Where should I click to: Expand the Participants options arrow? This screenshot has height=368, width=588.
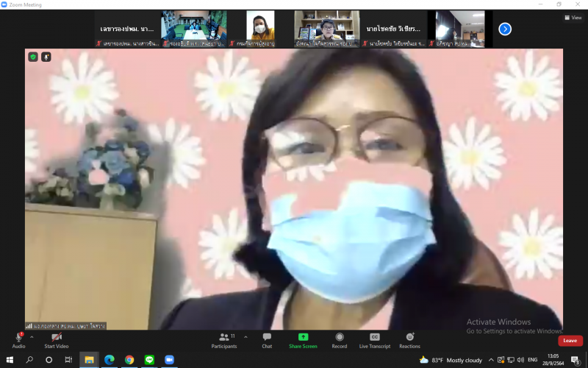tap(245, 337)
